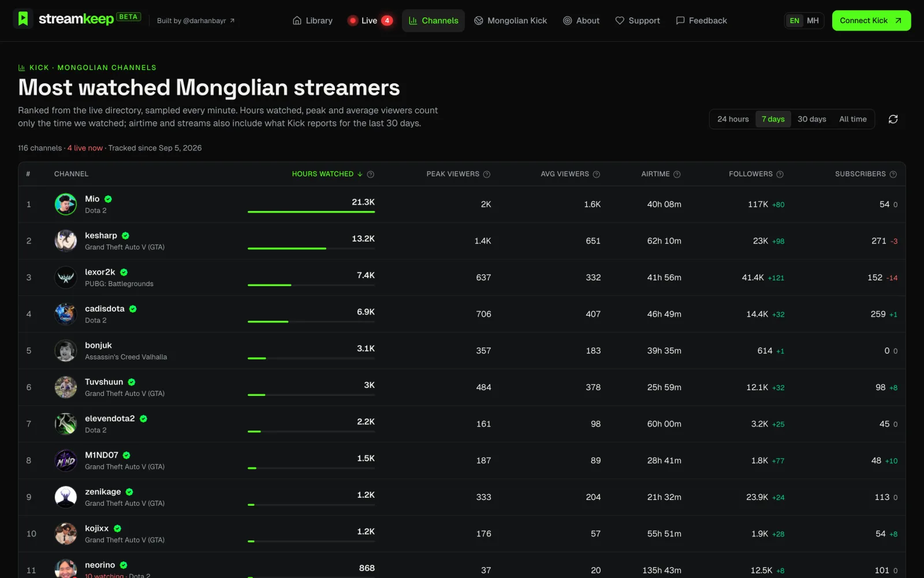Click neorino verified badge

pyautogui.click(x=124, y=565)
